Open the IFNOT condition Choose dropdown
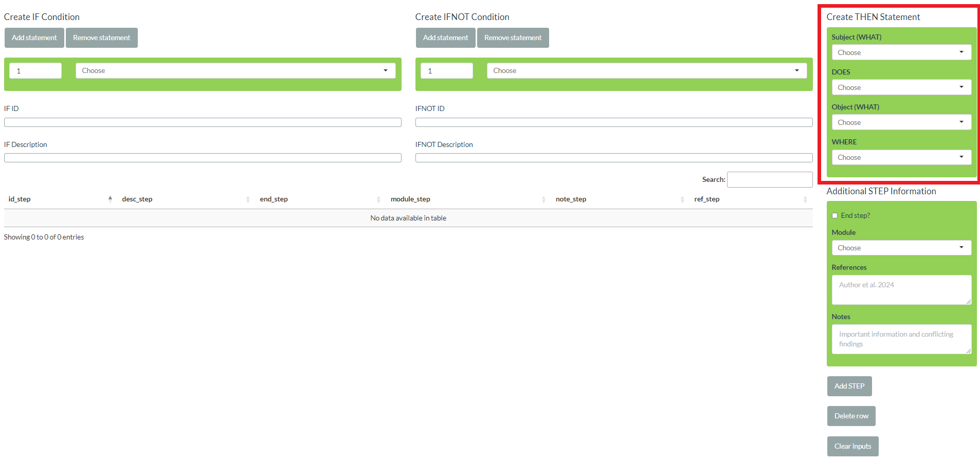 coord(647,71)
